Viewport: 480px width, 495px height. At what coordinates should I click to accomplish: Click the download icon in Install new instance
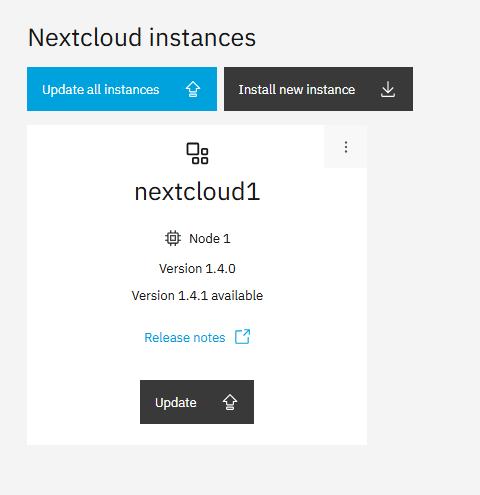pos(388,89)
